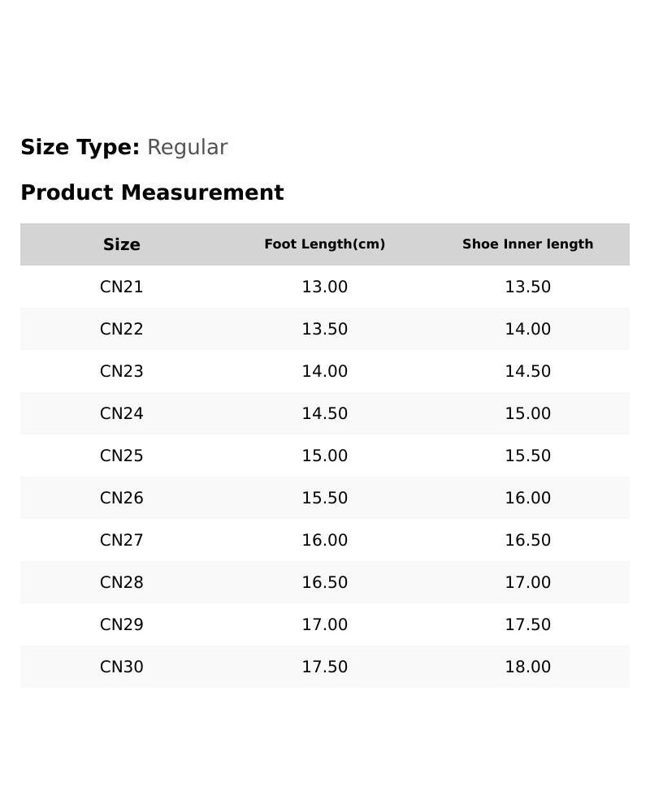Click foot length 13.00 in CN21 row

coord(325,287)
